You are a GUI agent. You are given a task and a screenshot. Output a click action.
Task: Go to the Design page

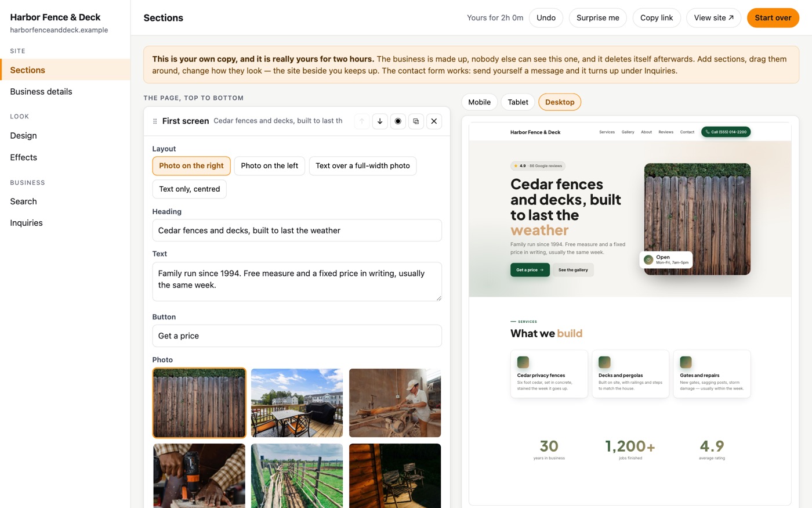pos(65,136)
